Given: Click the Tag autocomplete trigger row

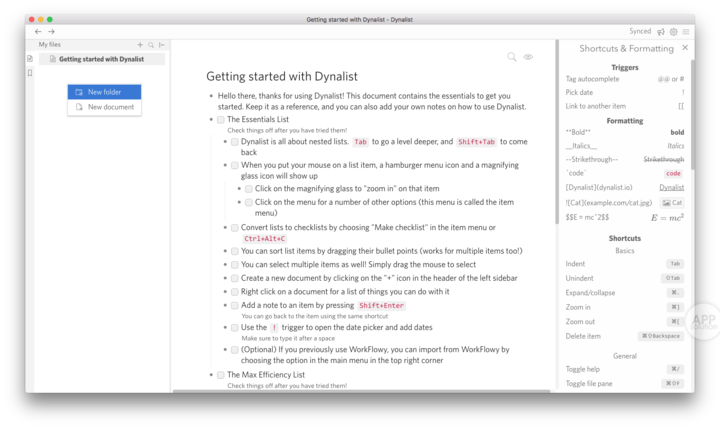Looking at the screenshot, I should [625, 79].
